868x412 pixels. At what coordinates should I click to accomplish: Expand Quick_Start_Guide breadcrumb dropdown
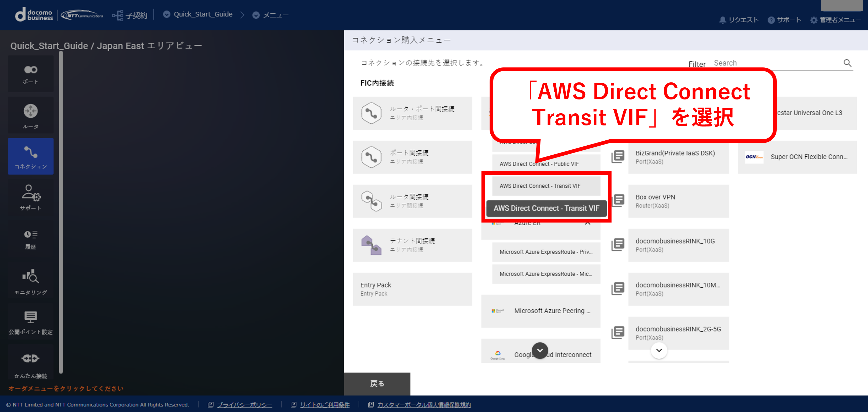click(x=167, y=14)
